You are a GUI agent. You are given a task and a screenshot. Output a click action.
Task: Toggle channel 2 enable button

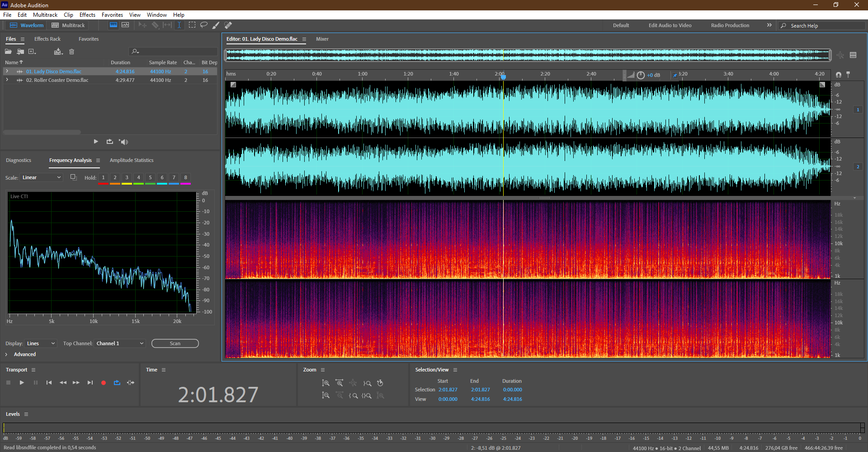[x=858, y=167]
